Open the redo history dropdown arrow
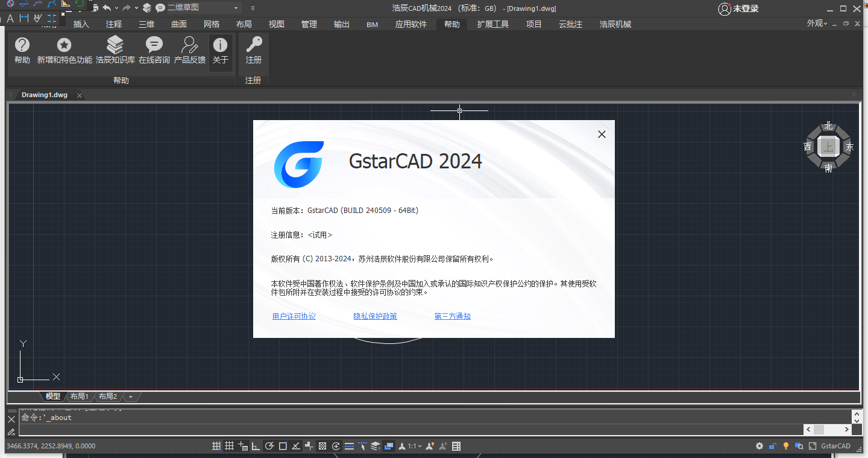Viewport: 868px width, 458px height. point(136,8)
